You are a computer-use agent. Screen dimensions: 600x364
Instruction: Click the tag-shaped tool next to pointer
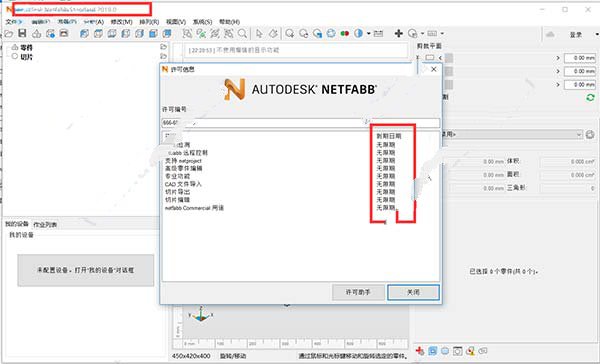(273, 34)
